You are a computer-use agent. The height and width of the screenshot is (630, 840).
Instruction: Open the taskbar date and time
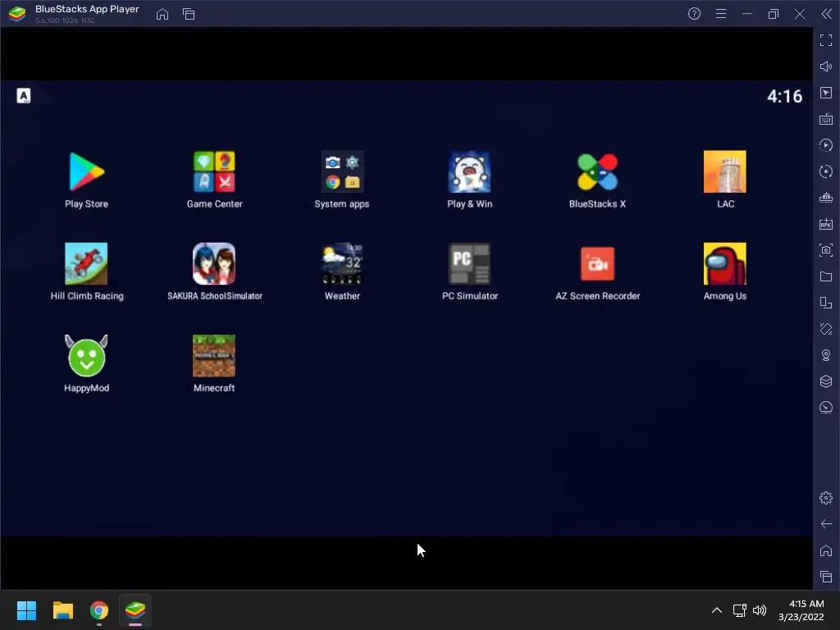pos(801,610)
